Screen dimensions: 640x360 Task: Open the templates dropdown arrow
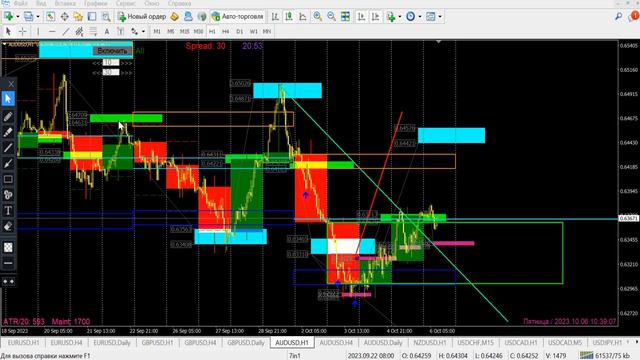click(x=440, y=17)
